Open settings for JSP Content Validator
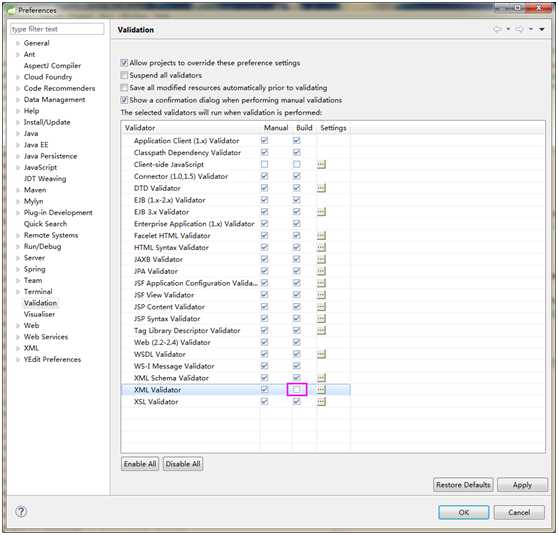Screen dimensions: 558x535 tap(321, 306)
